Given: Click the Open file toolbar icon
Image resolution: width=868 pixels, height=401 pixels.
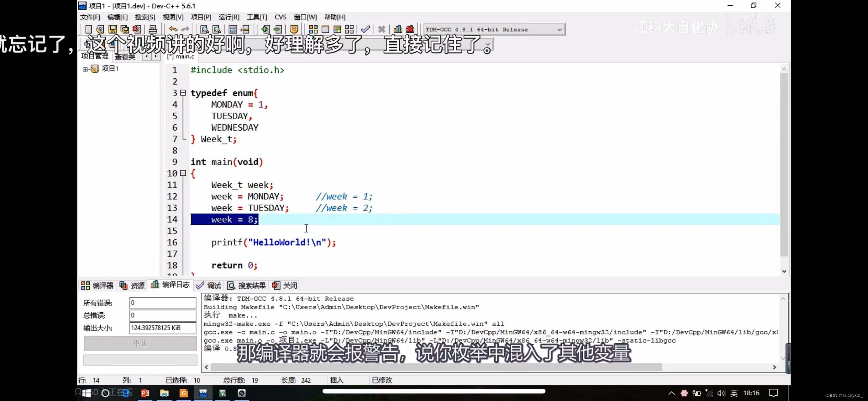Looking at the screenshot, I should (x=100, y=29).
